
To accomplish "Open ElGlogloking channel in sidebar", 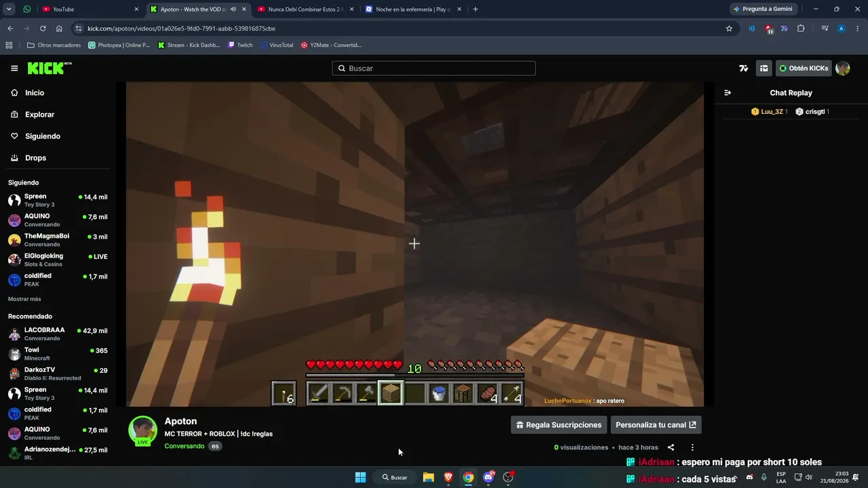I will coord(58,260).
